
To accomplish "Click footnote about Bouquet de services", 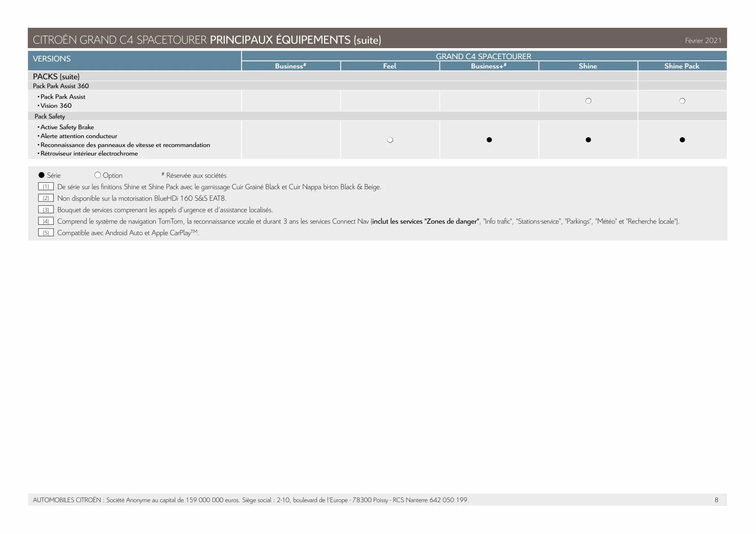I will 165,210.
